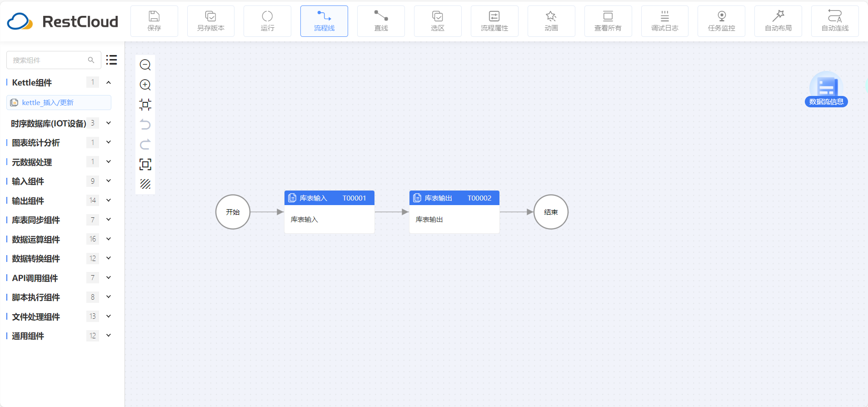Click the 输出组件 count badge 14
The width and height of the screenshot is (868, 407).
click(93, 201)
